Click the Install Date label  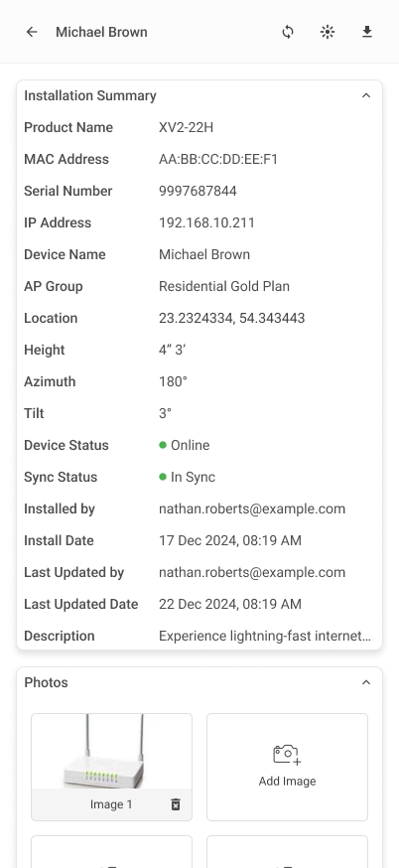point(59,541)
